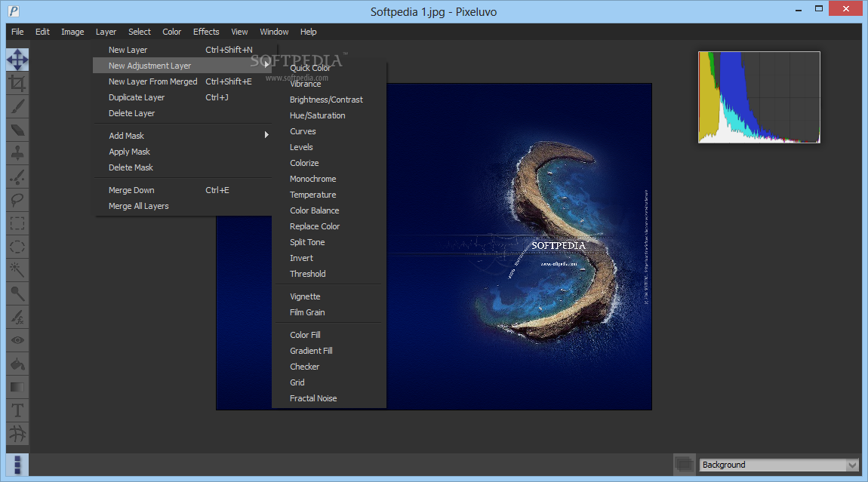
Task: Open the Effects menu
Action: [206, 32]
